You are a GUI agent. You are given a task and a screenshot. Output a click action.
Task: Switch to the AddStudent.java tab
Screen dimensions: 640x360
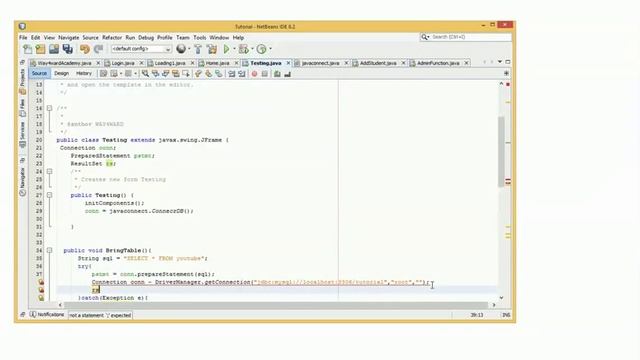click(378, 63)
